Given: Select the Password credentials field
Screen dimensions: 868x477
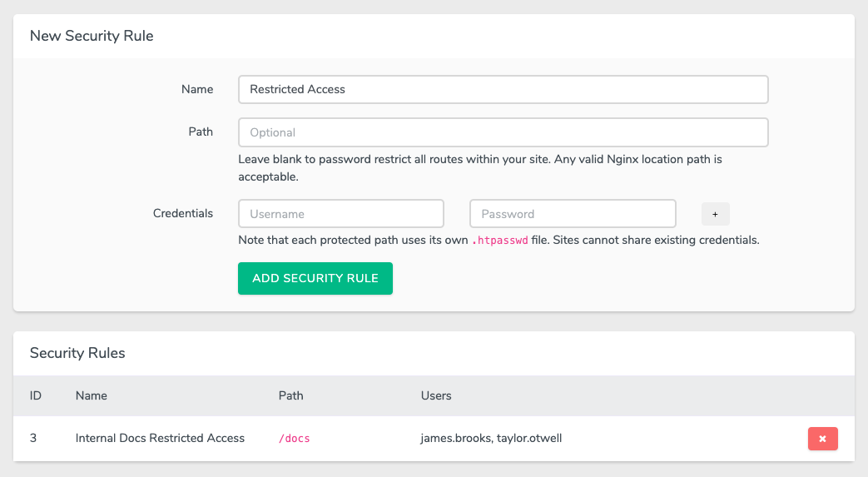Looking at the screenshot, I should click(x=573, y=214).
